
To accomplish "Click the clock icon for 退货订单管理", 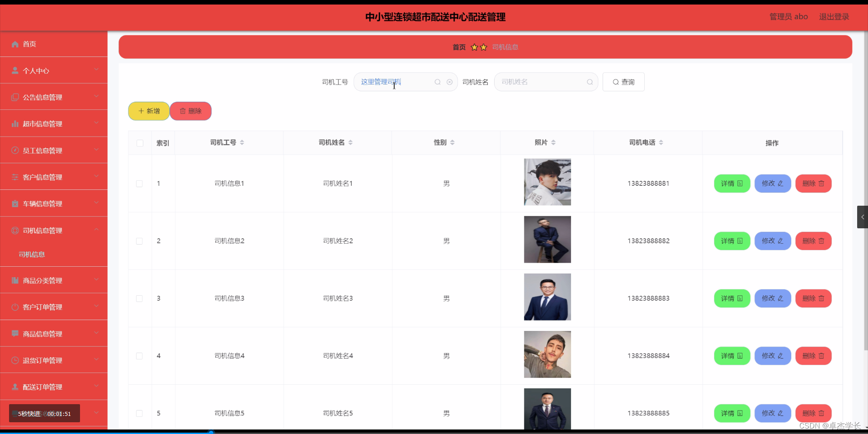I will [15, 360].
